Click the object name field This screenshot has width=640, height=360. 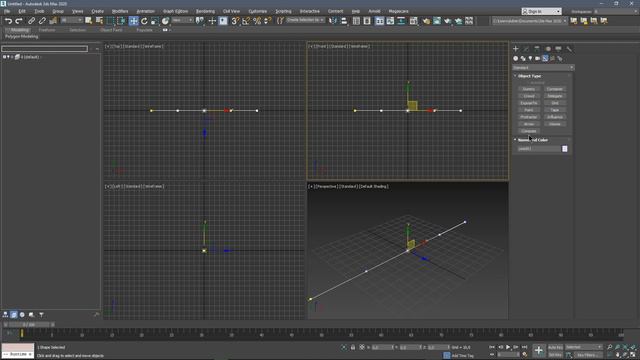(x=539, y=149)
